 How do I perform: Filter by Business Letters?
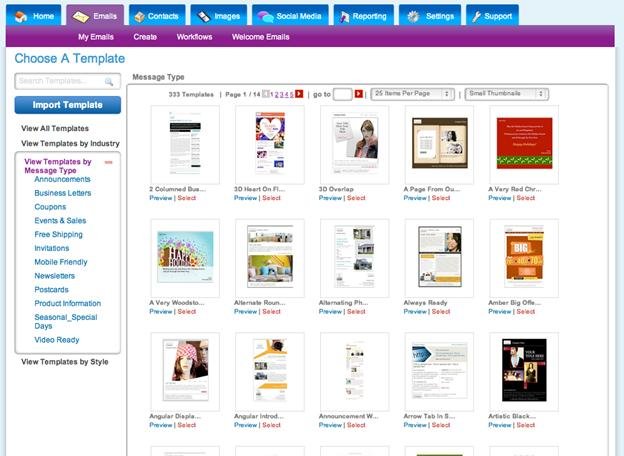(63, 193)
